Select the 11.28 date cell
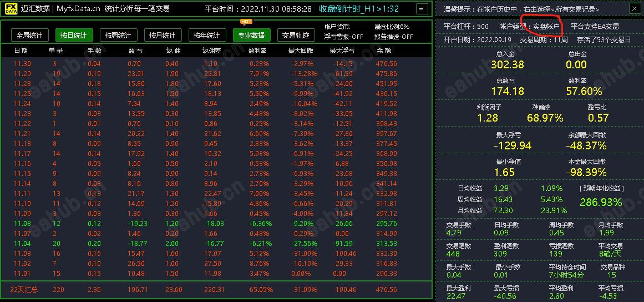The width and height of the screenshot is (644, 302). pyautogui.click(x=22, y=84)
